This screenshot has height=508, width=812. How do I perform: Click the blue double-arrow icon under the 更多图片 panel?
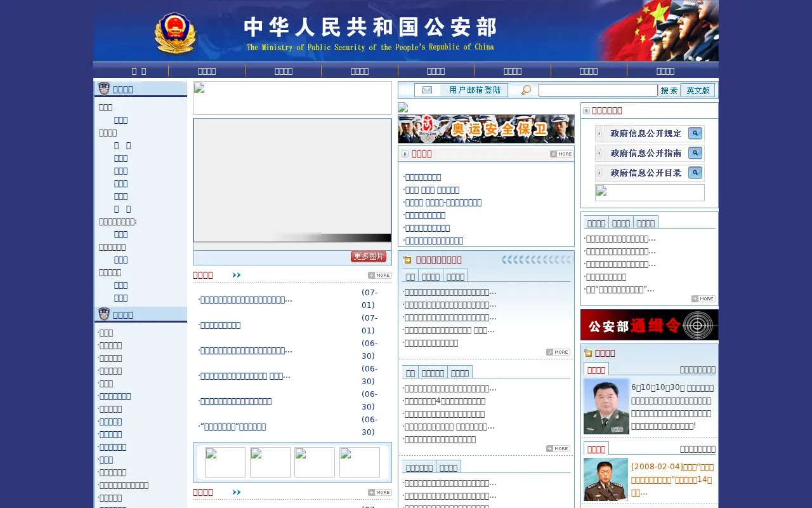point(237,275)
